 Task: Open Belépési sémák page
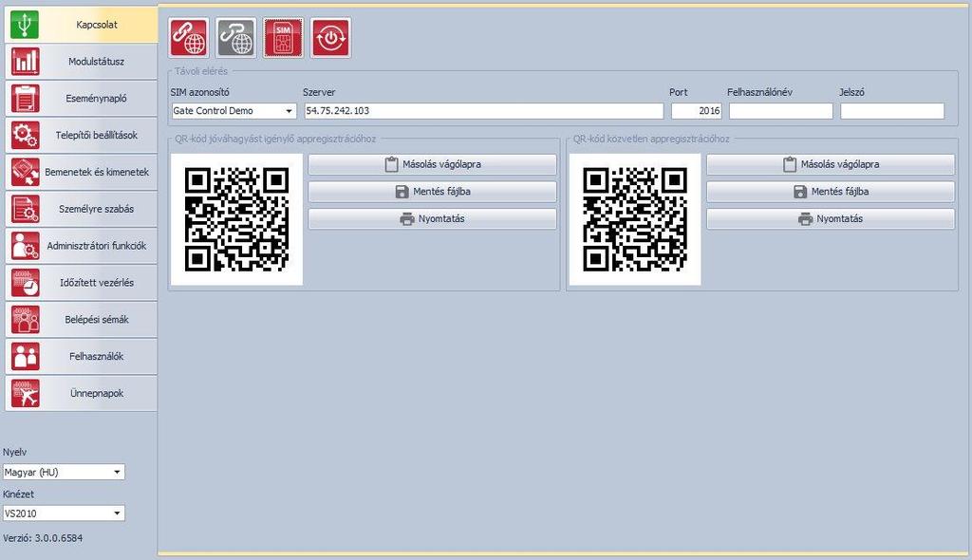coord(82,319)
